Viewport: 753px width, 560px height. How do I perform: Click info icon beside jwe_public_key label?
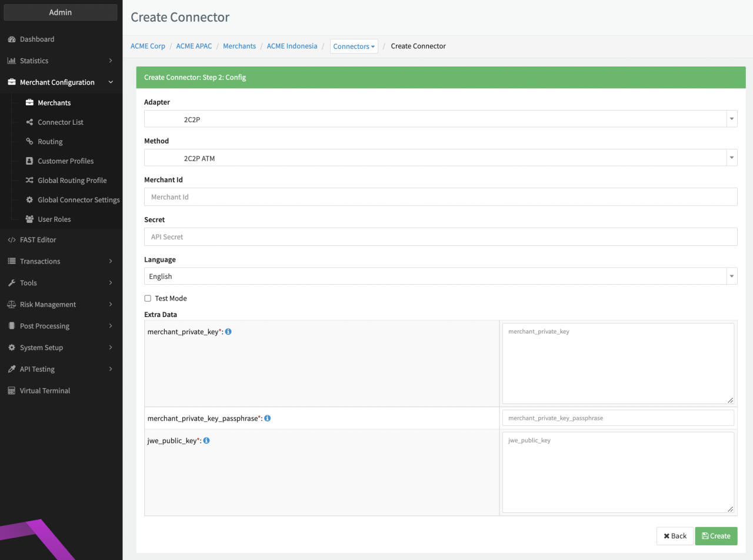[x=206, y=441]
